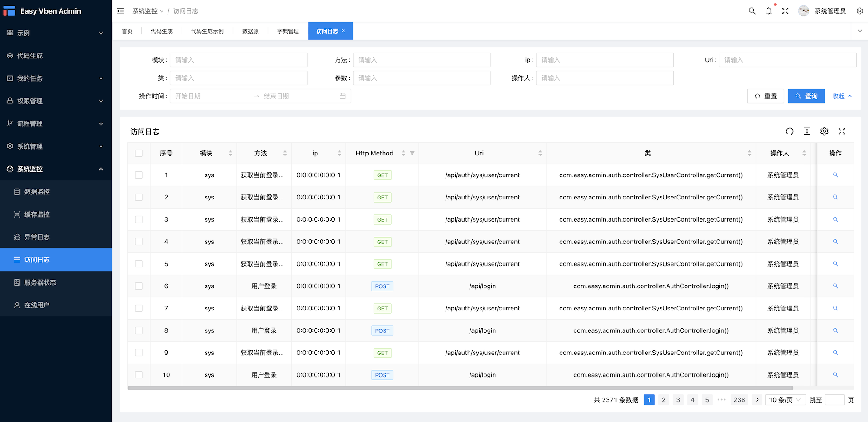Sort by the 模块 column sorter

pos(230,153)
